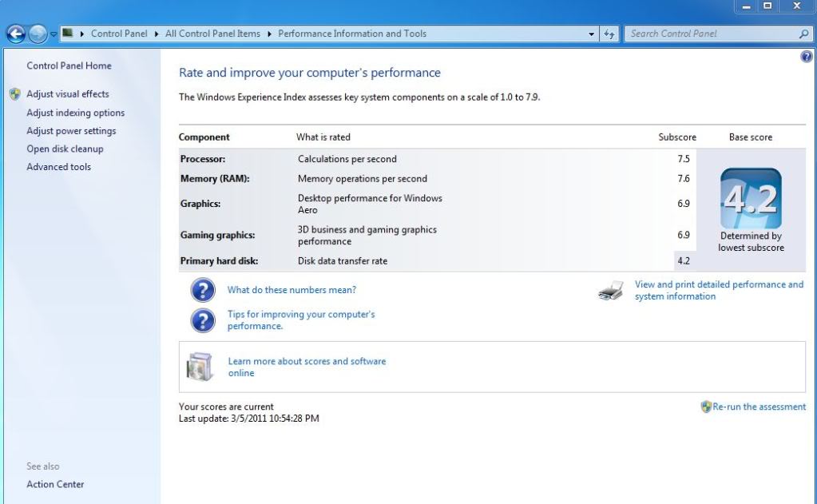Open Adjust indexing options
The image size is (817, 504).
point(76,113)
